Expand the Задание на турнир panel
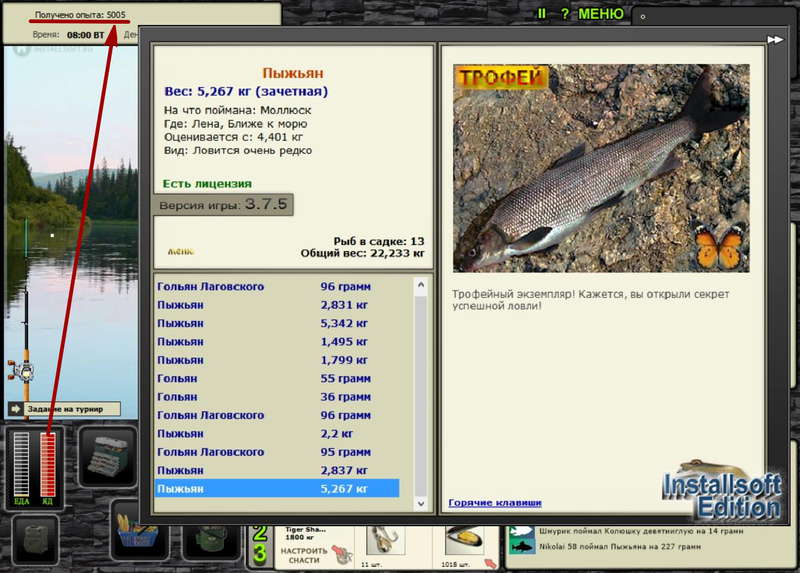Image resolution: width=800 pixels, height=573 pixels. tap(65, 409)
